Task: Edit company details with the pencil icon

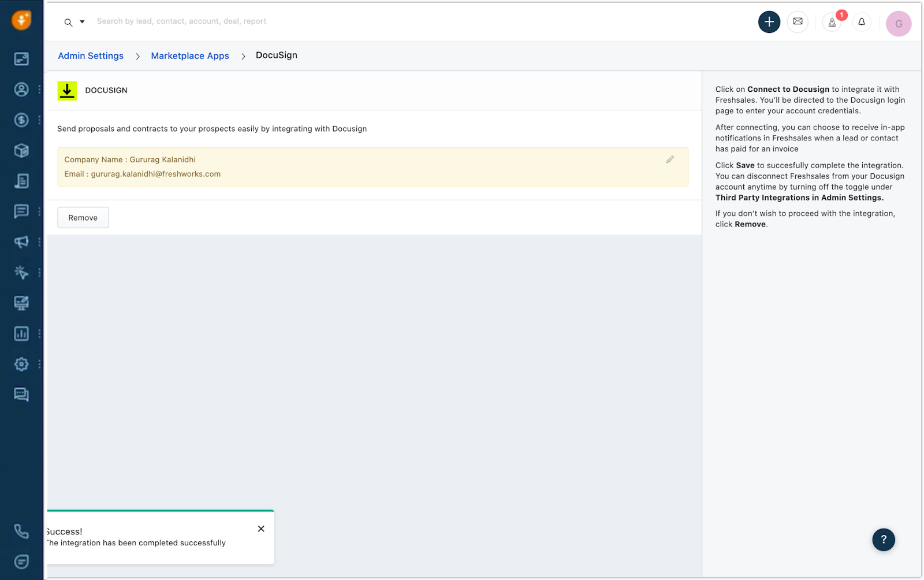Action: tap(670, 159)
